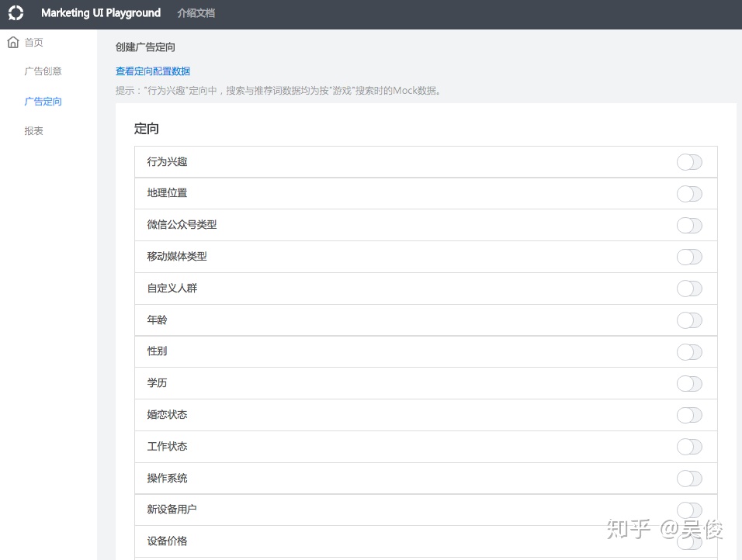Screen dimensions: 742x560
Task: Open the 首页 sidebar item
Action: [33, 43]
